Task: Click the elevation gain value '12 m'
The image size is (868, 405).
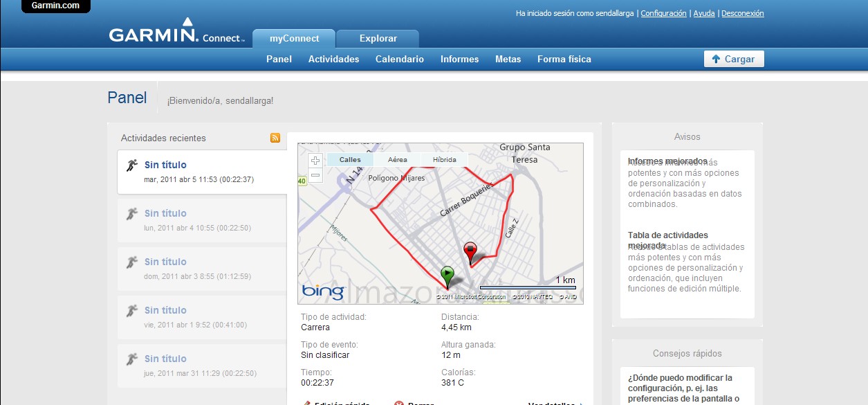Action: (x=451, y=355)
